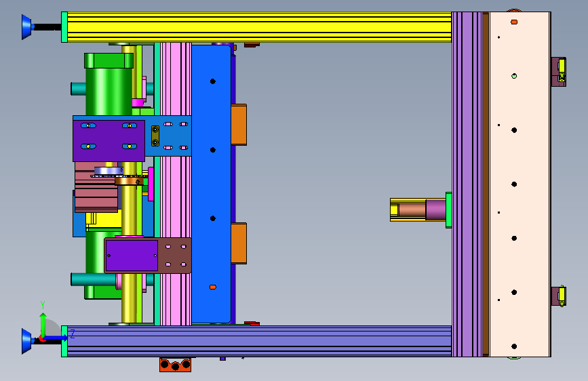Select the copper collar below the pulley

click(x=129, y=181)
